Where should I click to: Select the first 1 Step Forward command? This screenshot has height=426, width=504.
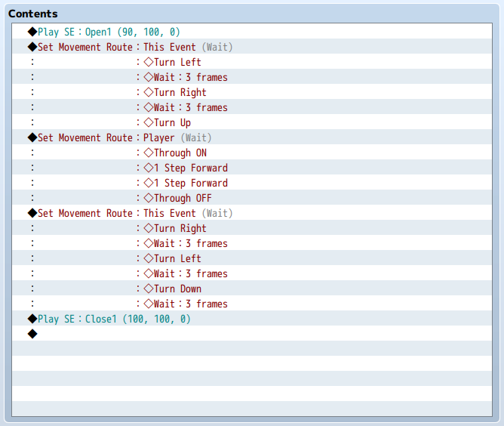pyautogui.click(x=190, y=168)
